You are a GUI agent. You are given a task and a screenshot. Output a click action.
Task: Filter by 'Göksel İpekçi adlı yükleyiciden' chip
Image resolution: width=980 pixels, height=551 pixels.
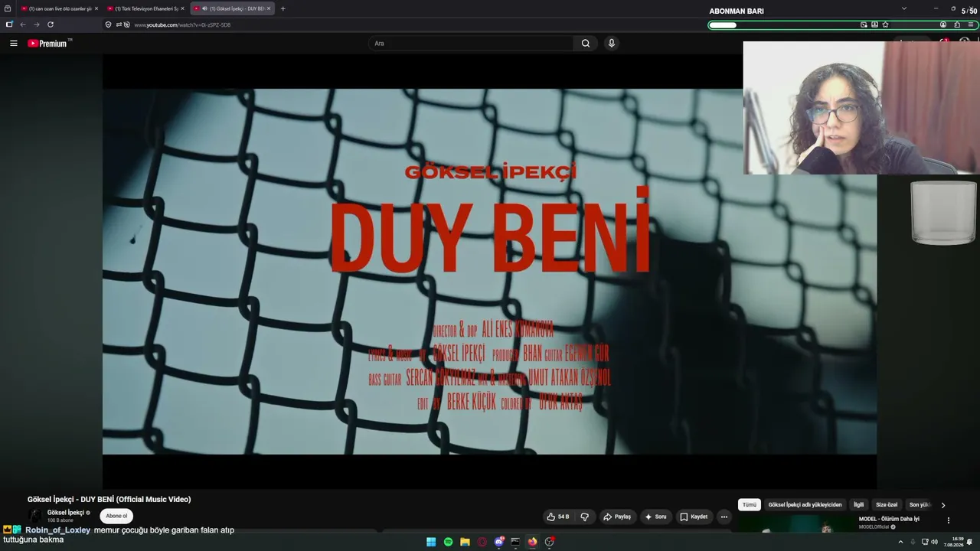(805, 505)
